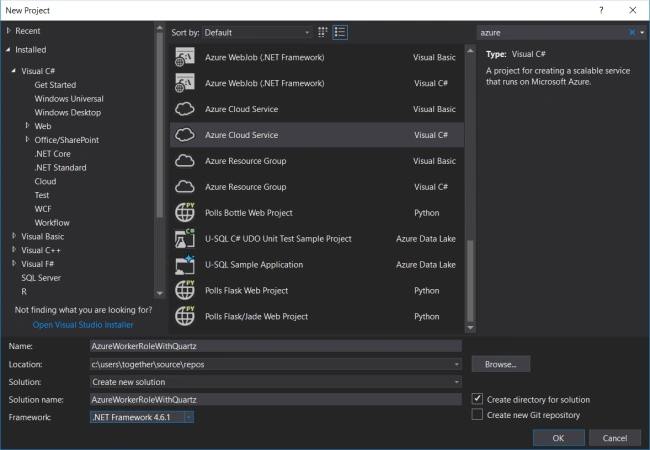The image size is (650, 450).
Task: Switch to the tile (grid) view icon
Action: tap(323, 32)
